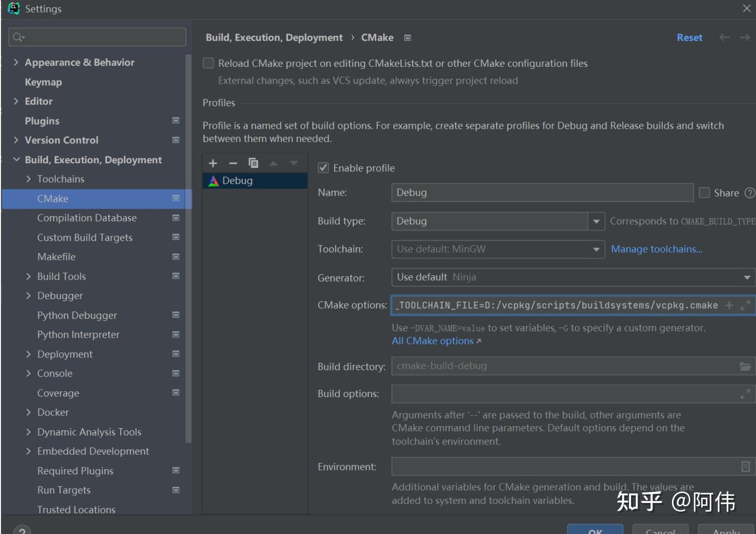Screen dimensions: 756x534
Task: Copy the selected CMake profile
Action: 253,163
